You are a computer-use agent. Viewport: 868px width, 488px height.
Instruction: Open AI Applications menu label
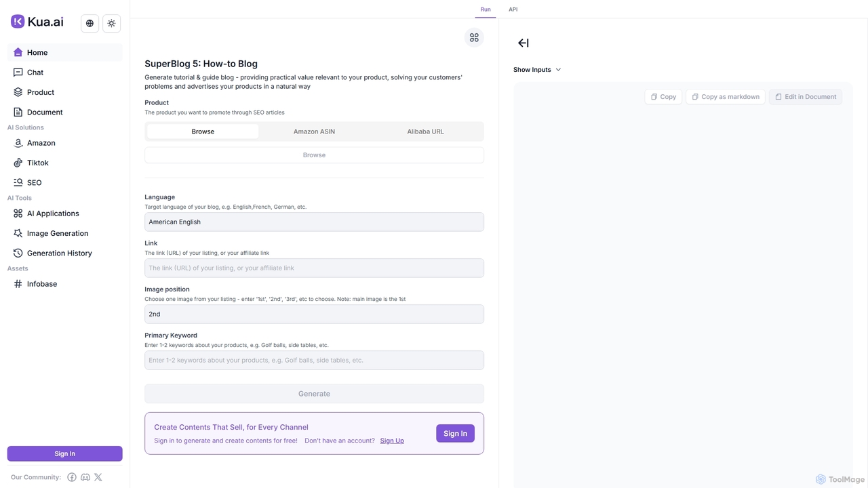(x=53, y=213)
